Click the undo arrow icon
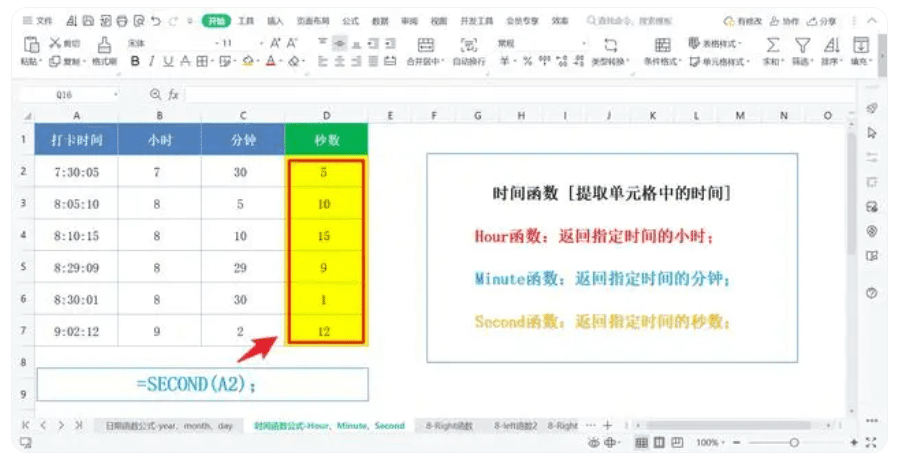This screenshot has height=461, width=903. pos(156,20)
